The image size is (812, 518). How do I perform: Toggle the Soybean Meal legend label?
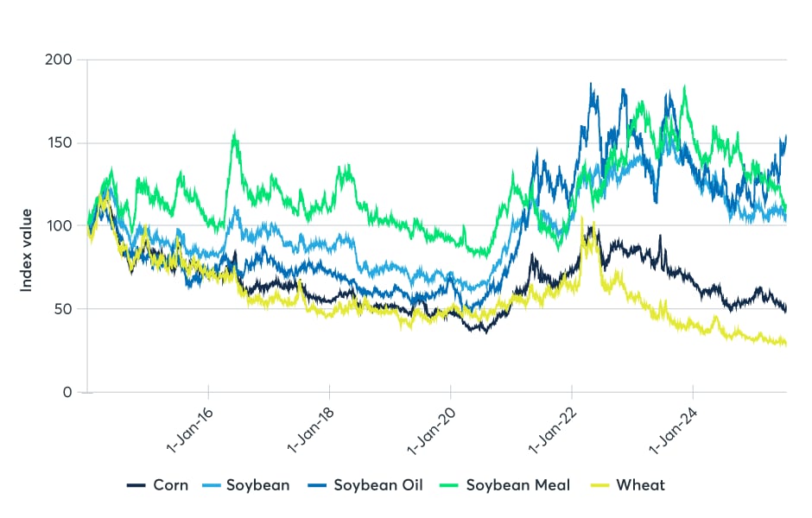click(x=517, y=485)
